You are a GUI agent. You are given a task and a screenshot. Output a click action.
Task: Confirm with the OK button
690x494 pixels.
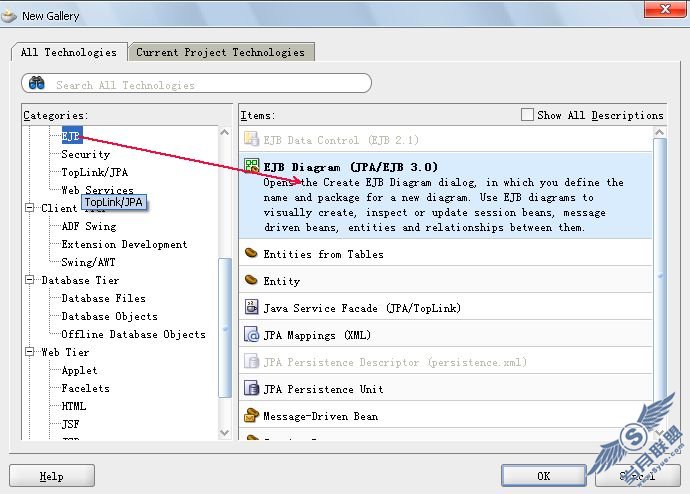click(x=543, y=476)
